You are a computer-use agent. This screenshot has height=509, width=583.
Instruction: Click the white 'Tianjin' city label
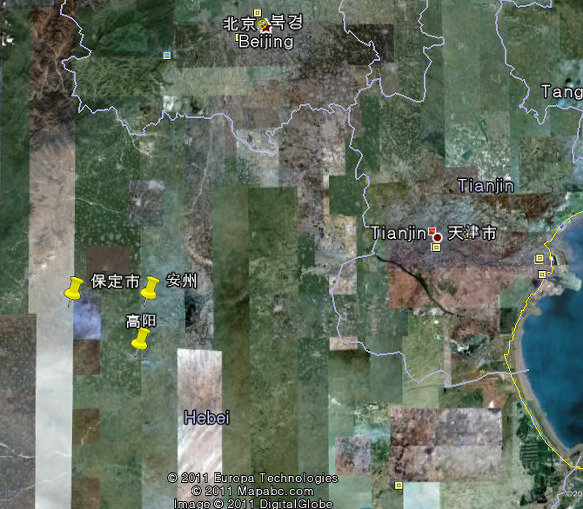coord(399,233)
